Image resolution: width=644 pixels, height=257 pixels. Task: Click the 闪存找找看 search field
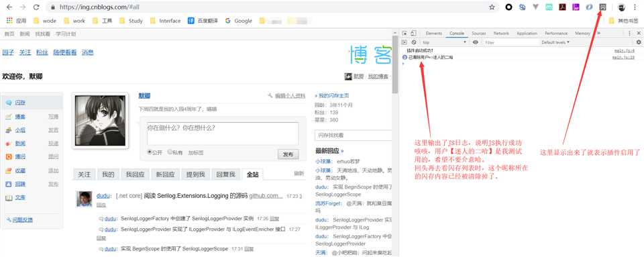(353, 135)
